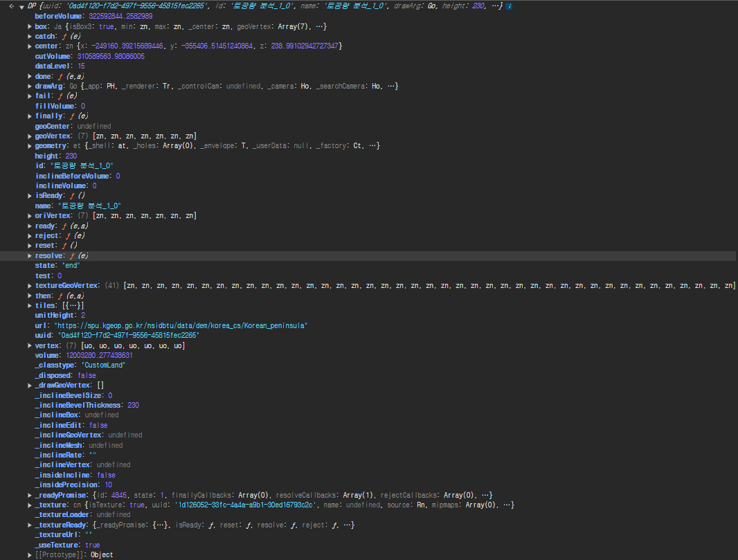The image size is (738, 560).
Task: Expand the geoVertex array
Action: (30, 136)
